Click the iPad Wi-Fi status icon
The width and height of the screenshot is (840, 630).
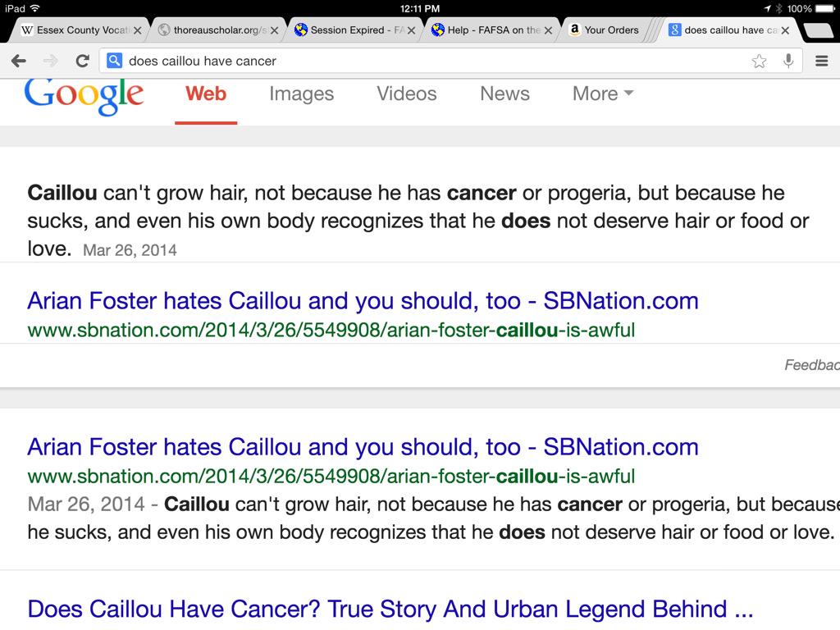(x=35, y=8)
